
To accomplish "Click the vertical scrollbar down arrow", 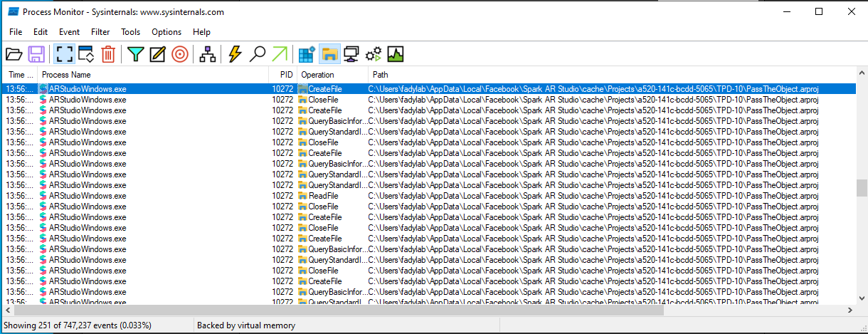I will point(861,298).
